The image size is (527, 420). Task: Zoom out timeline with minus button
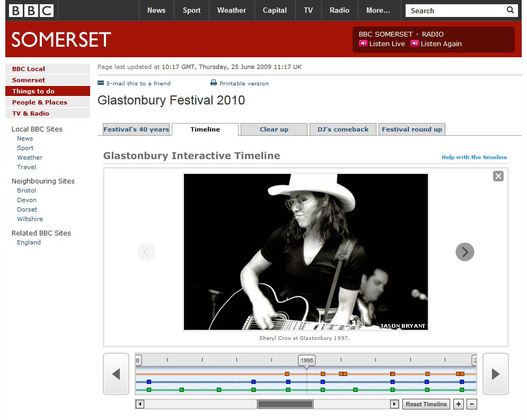tap(472, 404)
